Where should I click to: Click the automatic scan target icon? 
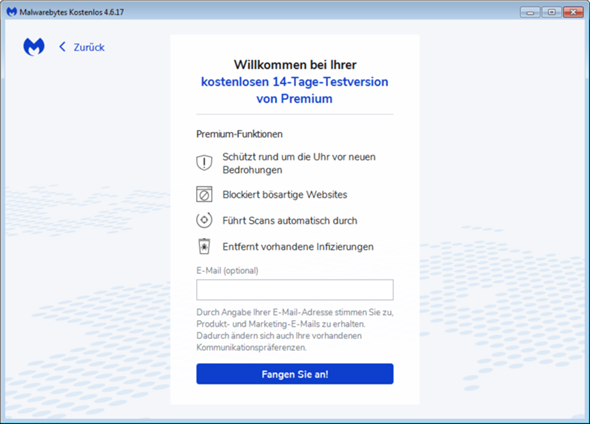pos(204,220)
